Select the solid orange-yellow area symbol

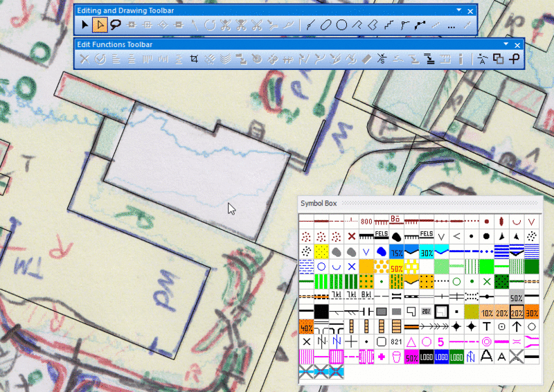[x=366, y=267]
